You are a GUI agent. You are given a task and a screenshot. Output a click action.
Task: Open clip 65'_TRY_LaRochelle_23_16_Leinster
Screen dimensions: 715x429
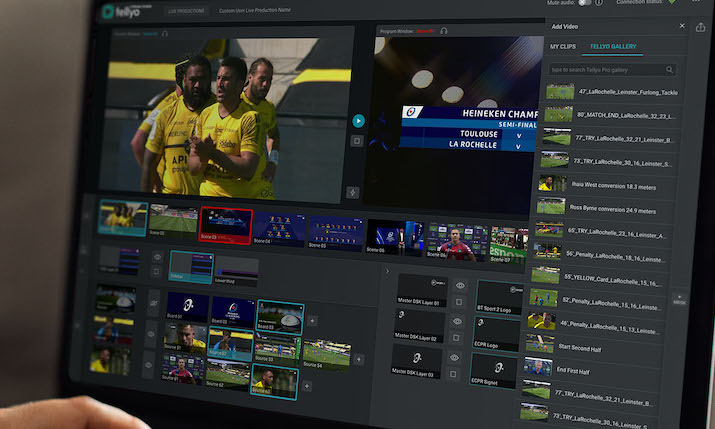click(601, 233)
